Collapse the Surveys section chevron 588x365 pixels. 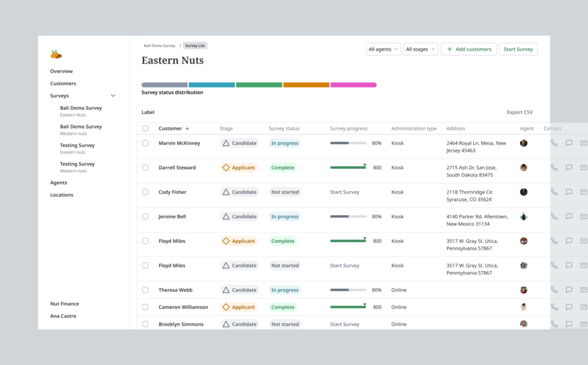[113, 96]
